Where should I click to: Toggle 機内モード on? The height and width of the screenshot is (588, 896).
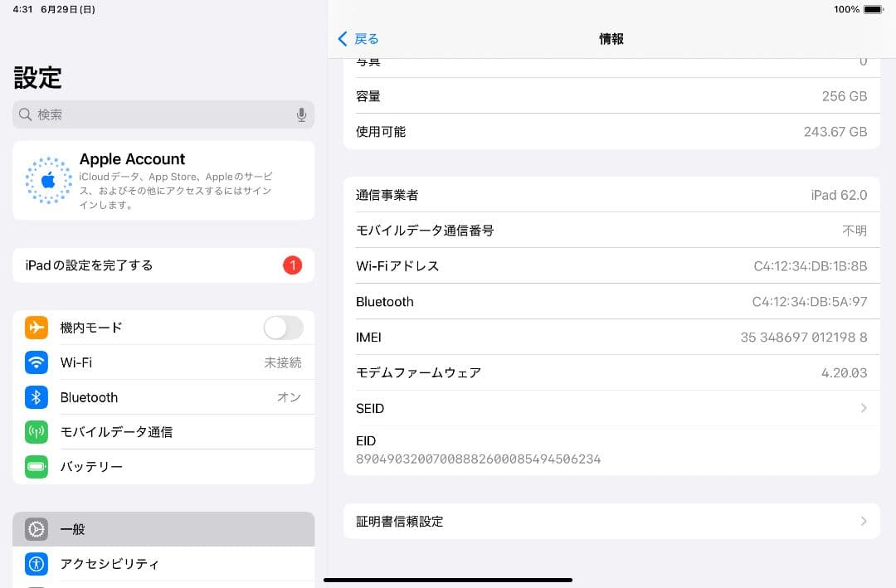tap(283, 328)
